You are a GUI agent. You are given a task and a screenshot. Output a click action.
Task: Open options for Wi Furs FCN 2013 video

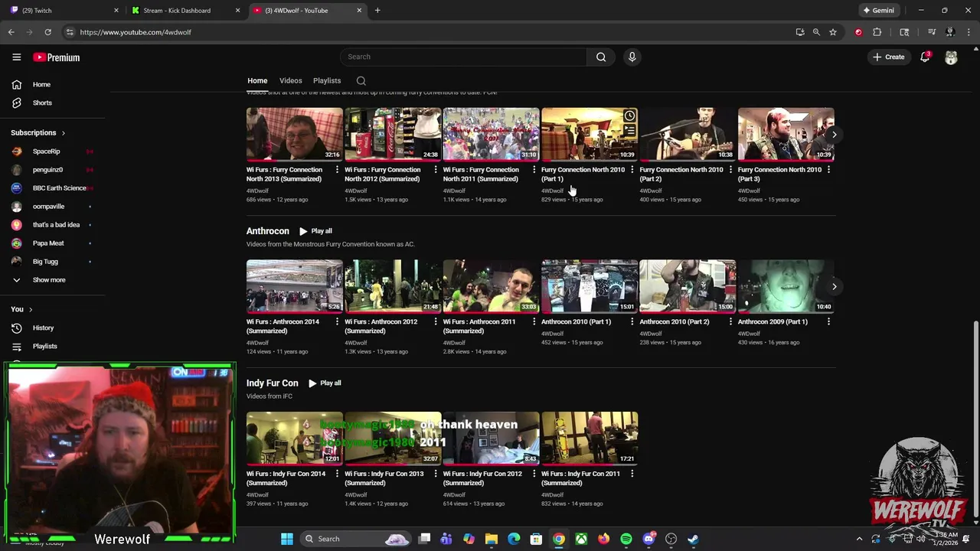coord(337,170)
